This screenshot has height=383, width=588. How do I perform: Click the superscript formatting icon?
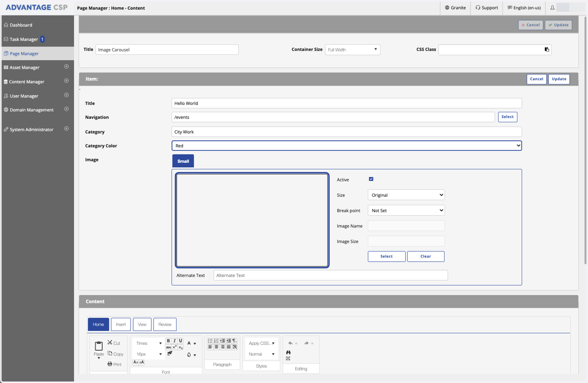pos(174,347)
